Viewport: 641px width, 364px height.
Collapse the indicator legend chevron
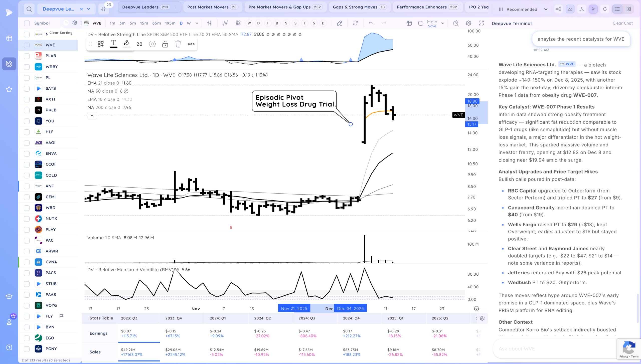[x=92, y=116]
